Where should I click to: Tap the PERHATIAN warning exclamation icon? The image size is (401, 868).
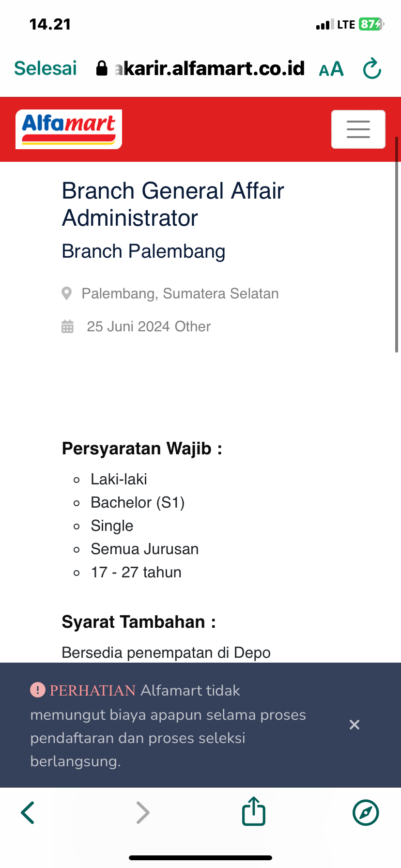(38, 690)
